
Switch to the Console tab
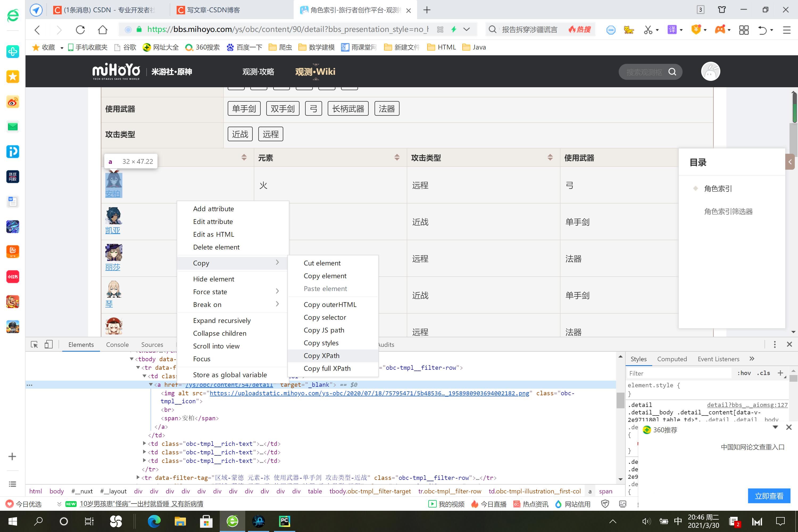click(117, 344)
